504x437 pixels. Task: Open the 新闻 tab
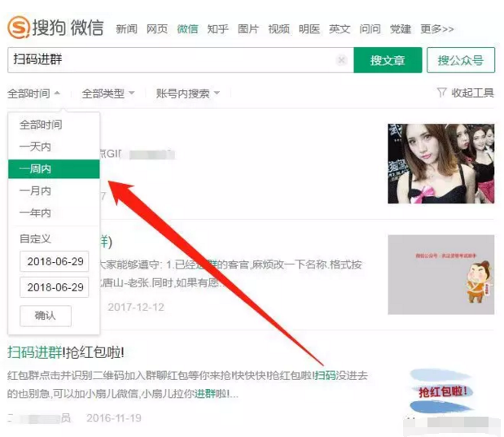[x=127, y=29]
